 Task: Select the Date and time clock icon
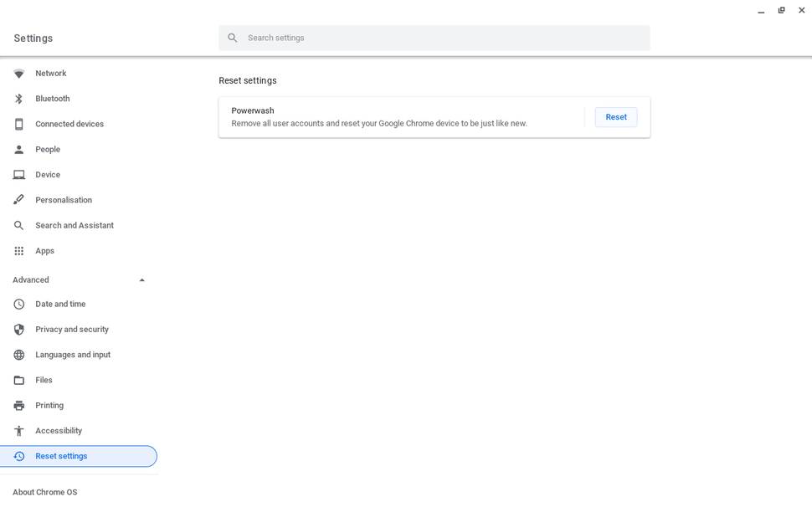18,304
